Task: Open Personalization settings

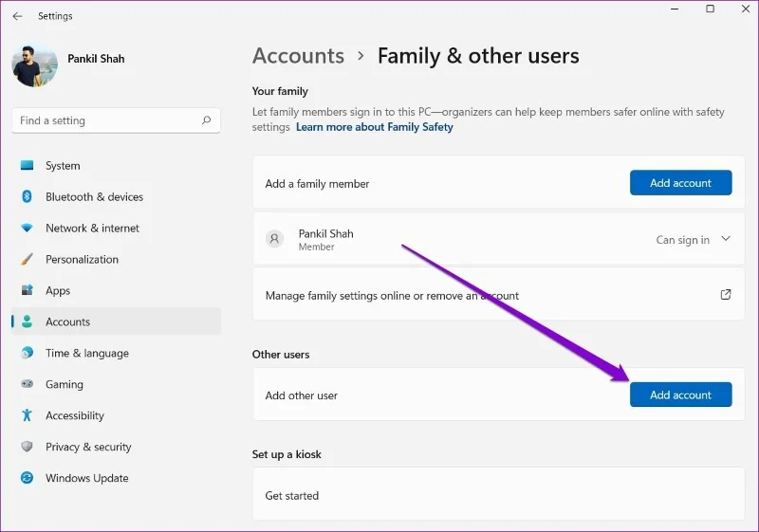Action: [116, 259]
